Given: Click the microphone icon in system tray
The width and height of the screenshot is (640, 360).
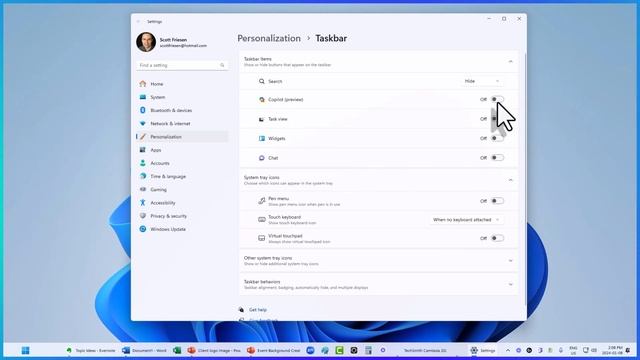Looking at the screenshot, I should [x=561, y=350].
